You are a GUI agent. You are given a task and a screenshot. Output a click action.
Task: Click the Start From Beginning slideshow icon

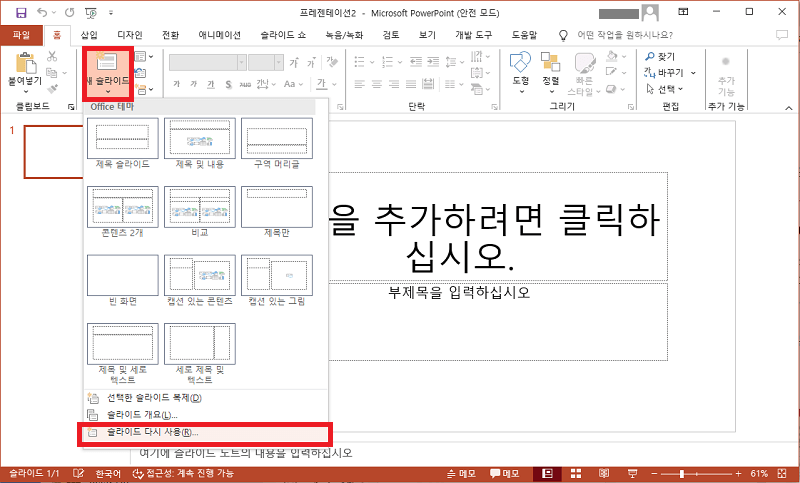[91, 13]
